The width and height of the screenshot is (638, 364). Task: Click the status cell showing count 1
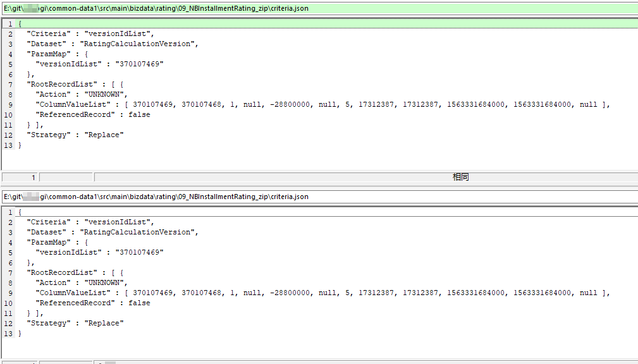pos(19,176)
